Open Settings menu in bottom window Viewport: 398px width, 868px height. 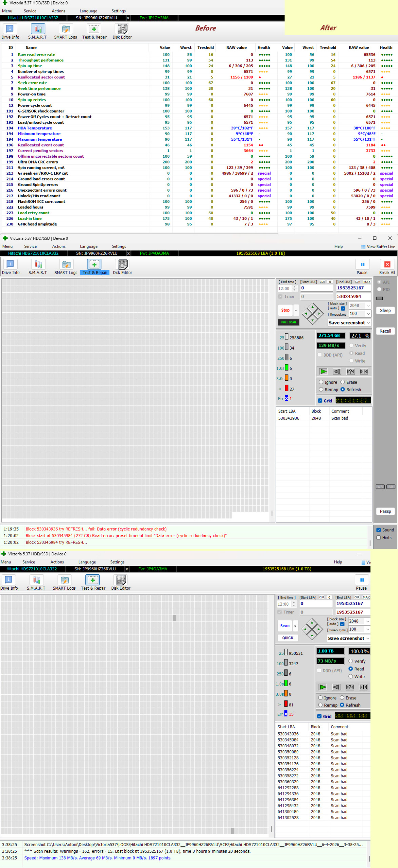pos(117,562)
